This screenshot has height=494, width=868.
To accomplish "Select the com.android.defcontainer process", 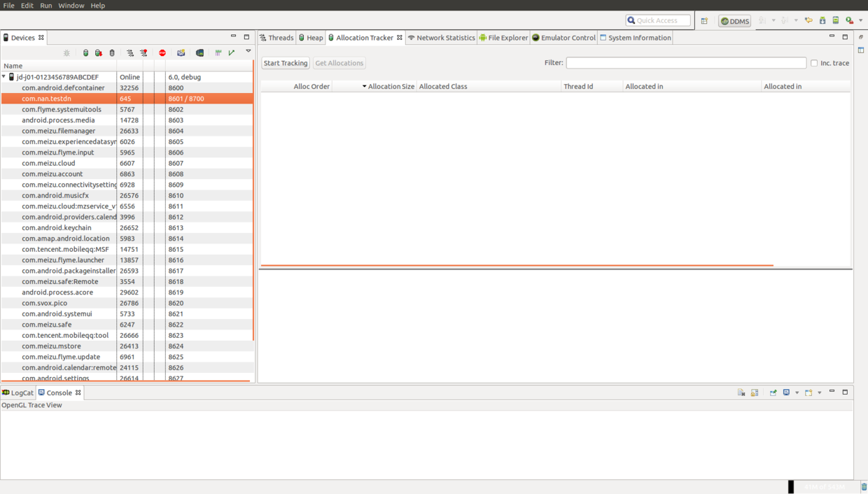I will tap(127, 87).
